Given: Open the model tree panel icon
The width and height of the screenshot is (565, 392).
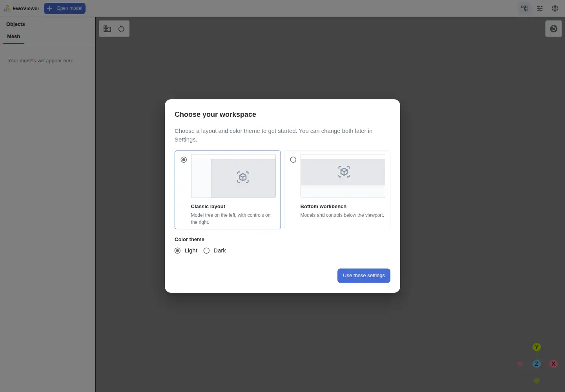Looking at the screenshot, I should tap(525, 8).
